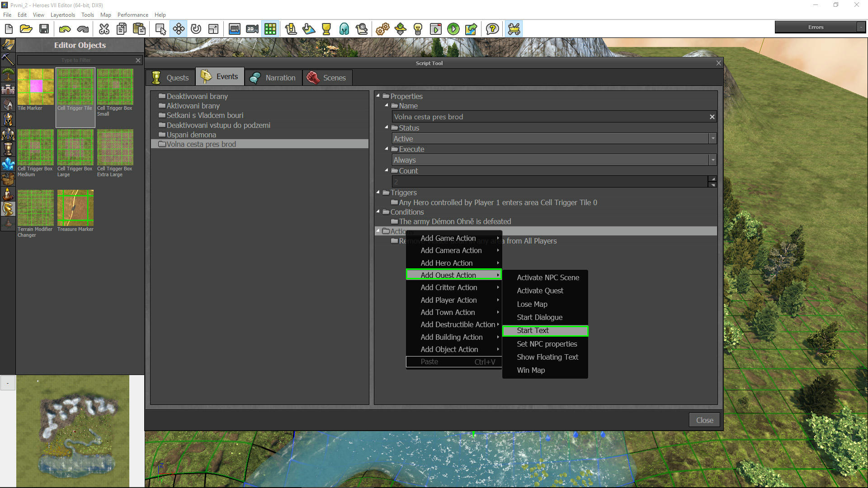Open a map with the folder icon
The image size is (868, 488).
(26, 29)
